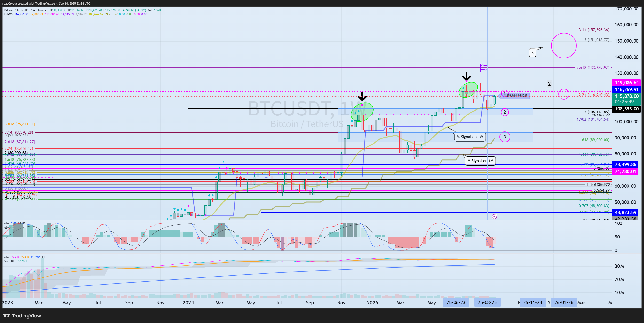Viewport: 644px width, 323px height.
Task: Select the blue 116,259.91 price label
Action: point(626,89)
